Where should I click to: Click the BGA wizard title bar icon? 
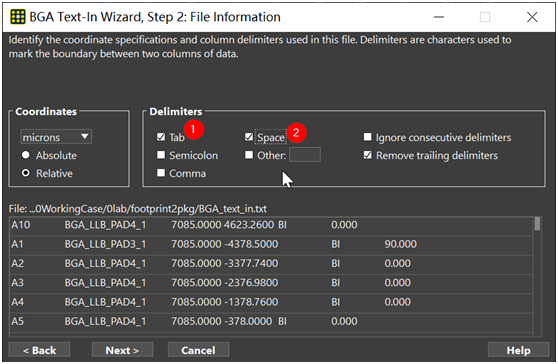coord(18,17)
